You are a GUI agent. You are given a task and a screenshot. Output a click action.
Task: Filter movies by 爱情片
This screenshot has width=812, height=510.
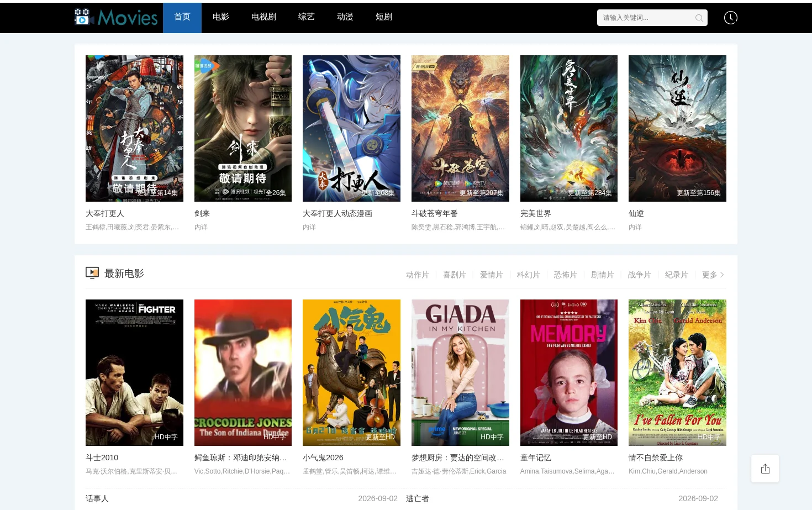(492, 275)
